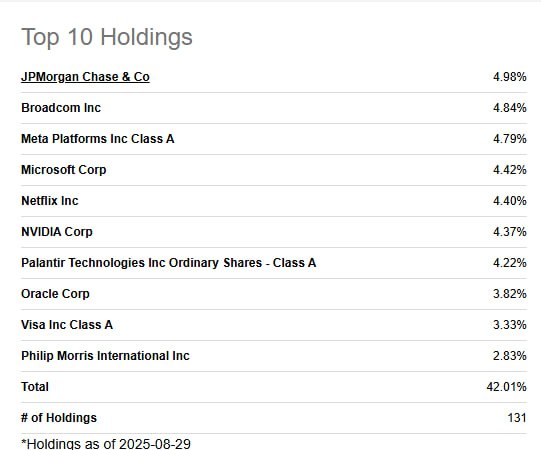Click the Holdings as of 2025-08-29 note

[106, 444]
